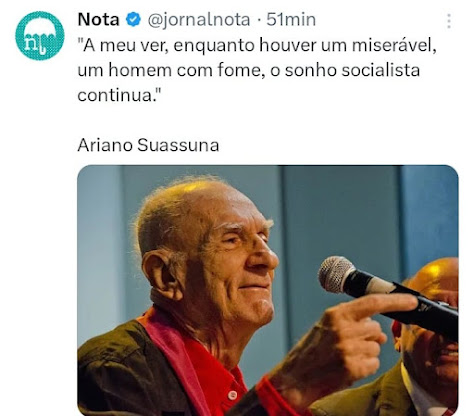Click the line "um homem com fome"
474x416 pixels.
(x=171, y=70)
